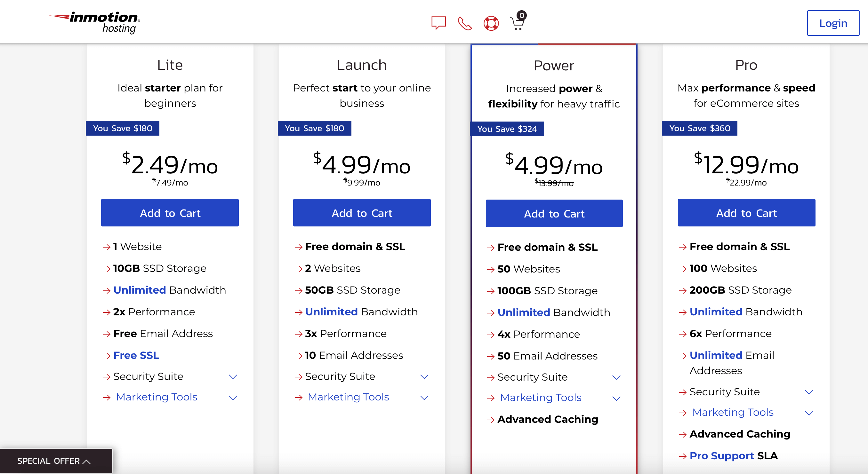This screenshot has height=474, width=868.
Task: Click Marketing Tools link in Lite plan
Action: tap(157, 397)
